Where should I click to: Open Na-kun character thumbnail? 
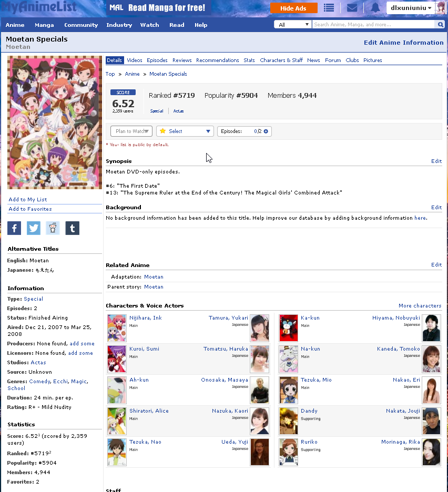[x=288, y=359]
